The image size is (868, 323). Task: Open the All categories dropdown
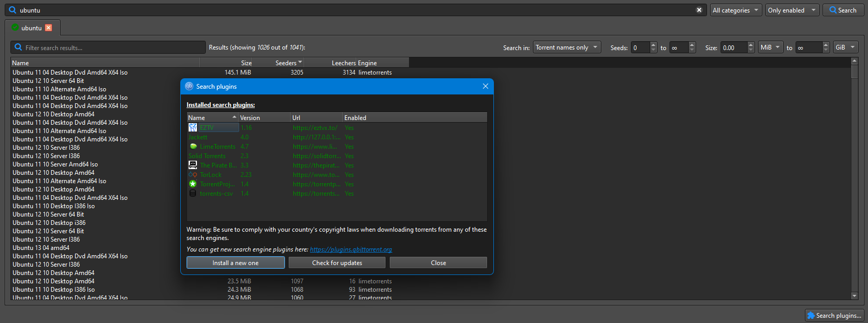point(736,10)
